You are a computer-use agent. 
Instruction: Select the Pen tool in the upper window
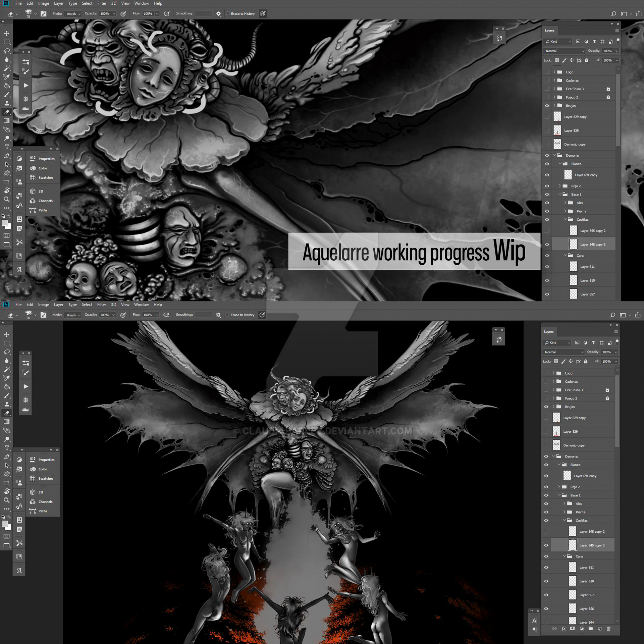click(7, 156)
